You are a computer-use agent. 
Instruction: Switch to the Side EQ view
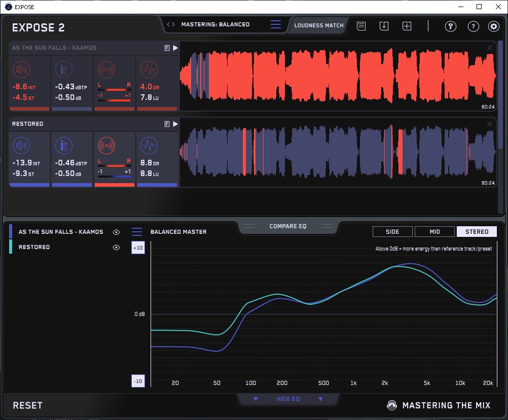[x=392, y=232]
